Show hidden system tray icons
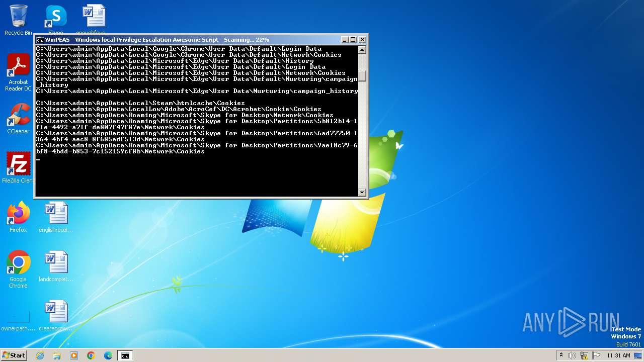 (561, 355)
